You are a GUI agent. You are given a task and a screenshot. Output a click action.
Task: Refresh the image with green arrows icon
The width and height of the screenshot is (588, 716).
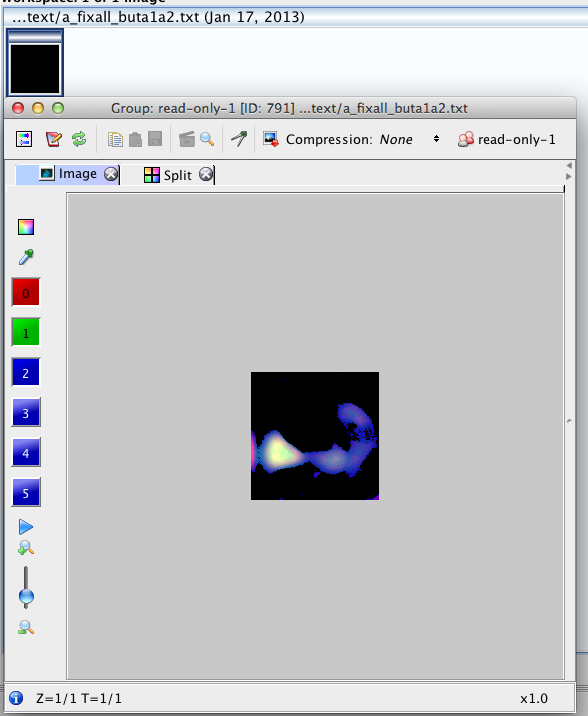pos(79,139)
